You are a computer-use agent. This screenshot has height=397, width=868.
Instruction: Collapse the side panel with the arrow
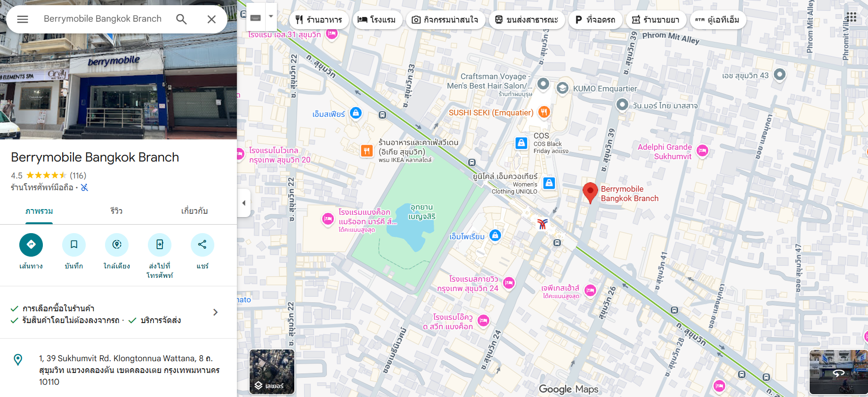(243, 203)
